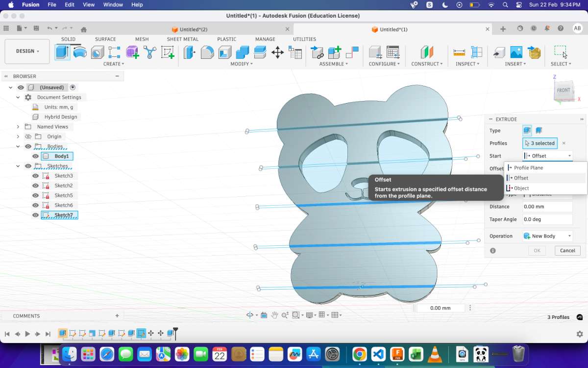The image size is (588, 368).
Task: Hide Body1 using its eye icon
Action: click(x=35, y=156)
